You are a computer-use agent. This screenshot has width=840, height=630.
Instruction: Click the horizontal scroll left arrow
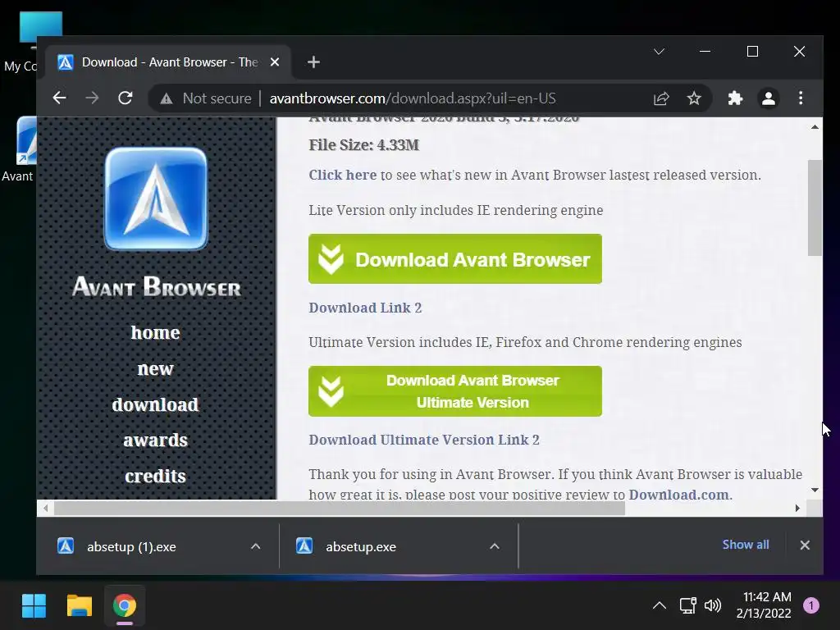[x=46, y=508]
